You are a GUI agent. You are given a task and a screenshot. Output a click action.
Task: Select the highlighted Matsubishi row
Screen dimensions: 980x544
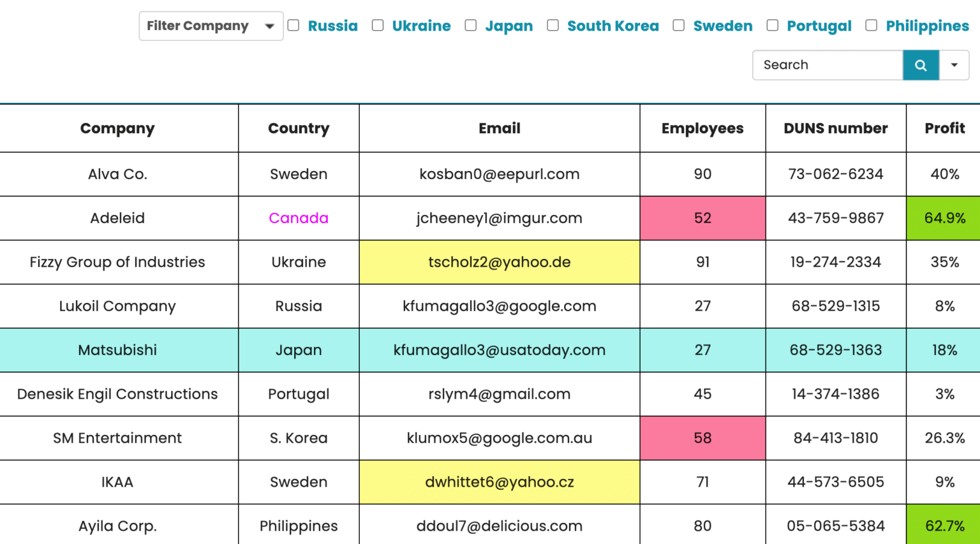117,350
